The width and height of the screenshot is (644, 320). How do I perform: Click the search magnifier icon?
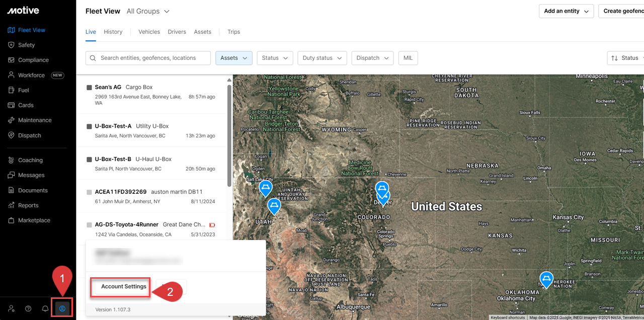93,58
